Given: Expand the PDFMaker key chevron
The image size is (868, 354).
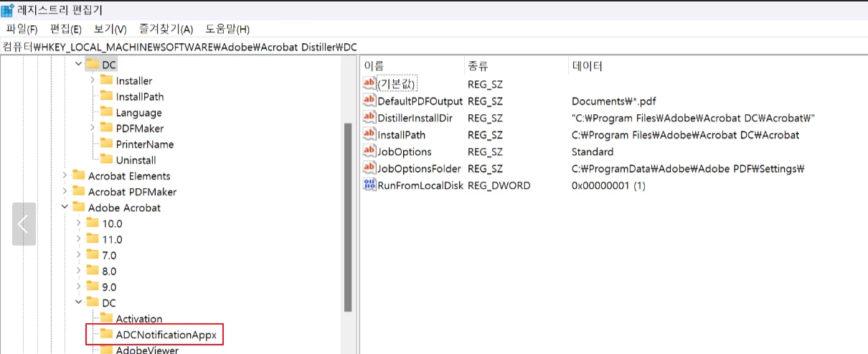Looking at the screenshot, I should (92, 128).
